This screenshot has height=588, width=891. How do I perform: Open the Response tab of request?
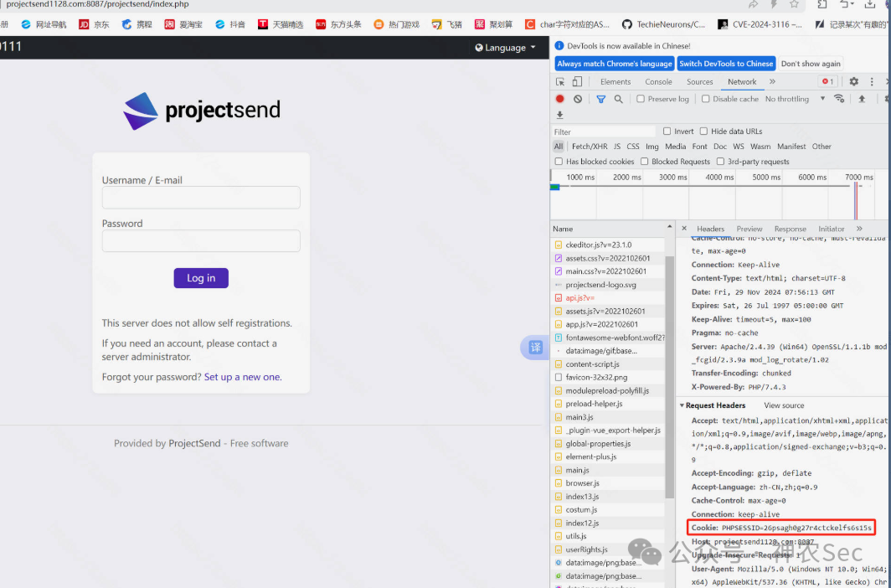pos(790,229)
